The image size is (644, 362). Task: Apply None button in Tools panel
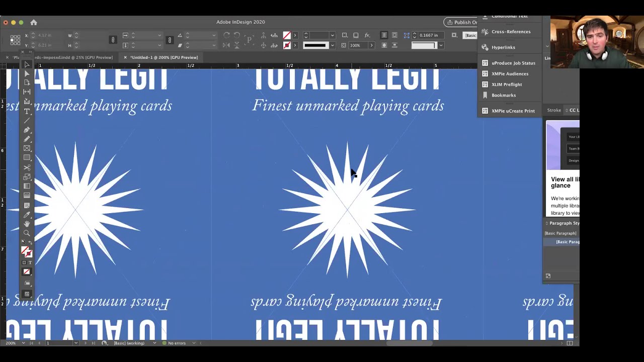pos(27,272)
